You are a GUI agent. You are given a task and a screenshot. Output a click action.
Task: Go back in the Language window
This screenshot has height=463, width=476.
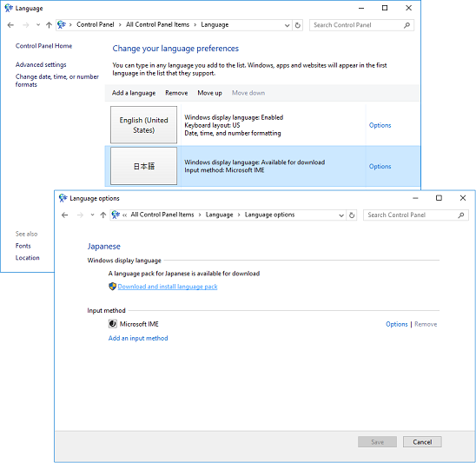(10, 25)
